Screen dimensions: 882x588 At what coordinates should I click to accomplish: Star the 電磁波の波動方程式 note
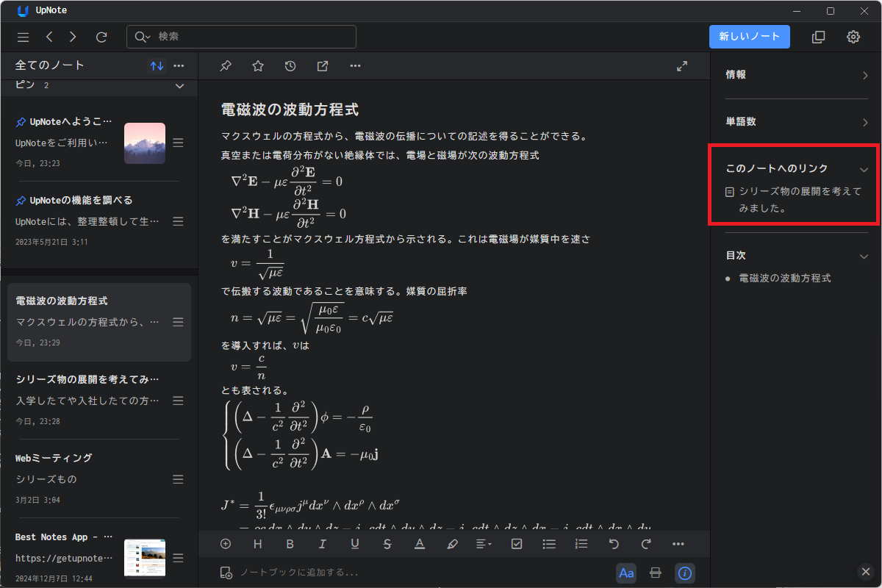click(257, 65)
